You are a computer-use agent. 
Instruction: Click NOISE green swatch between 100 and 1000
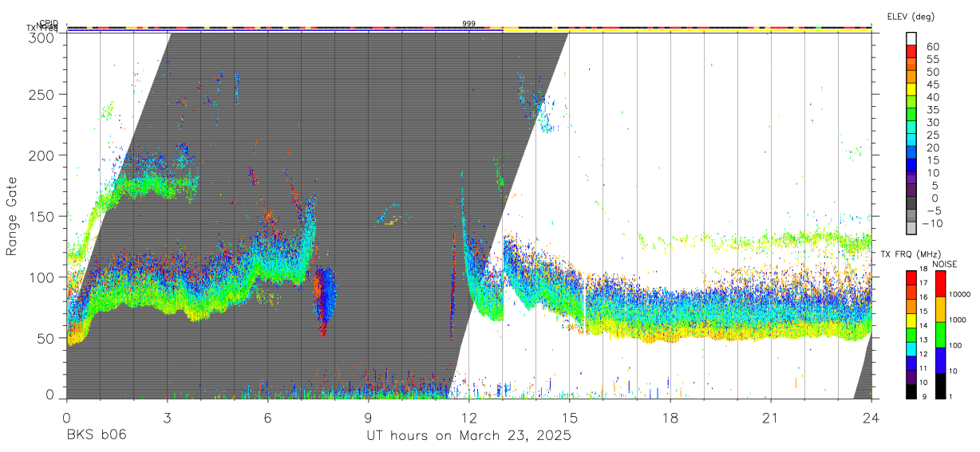[940, 333]
